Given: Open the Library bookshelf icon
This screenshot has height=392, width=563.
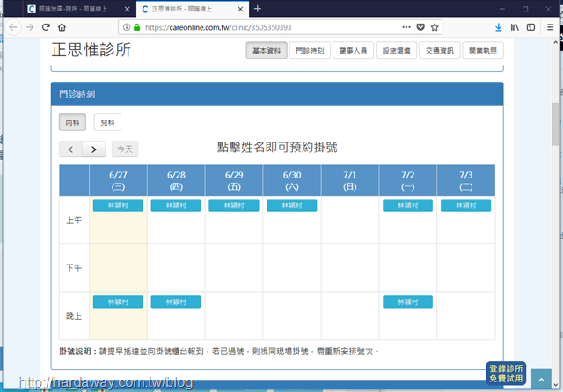Looking at the screenshot, I should (515, 27).
